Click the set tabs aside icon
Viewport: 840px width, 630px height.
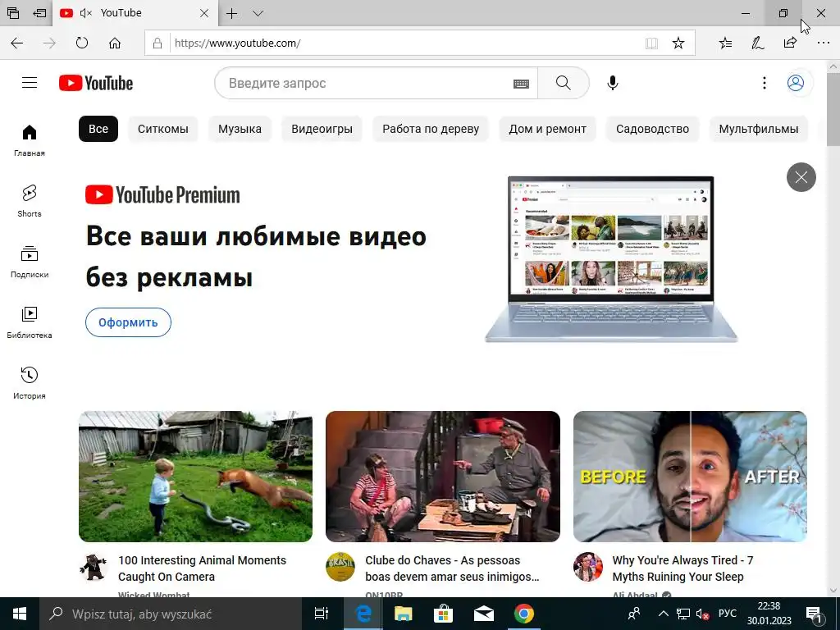click(39, 13)
